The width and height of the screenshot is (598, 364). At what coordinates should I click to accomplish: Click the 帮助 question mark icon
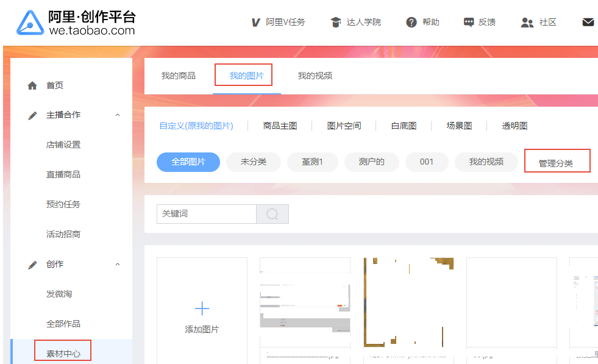(x=411, y=22)
